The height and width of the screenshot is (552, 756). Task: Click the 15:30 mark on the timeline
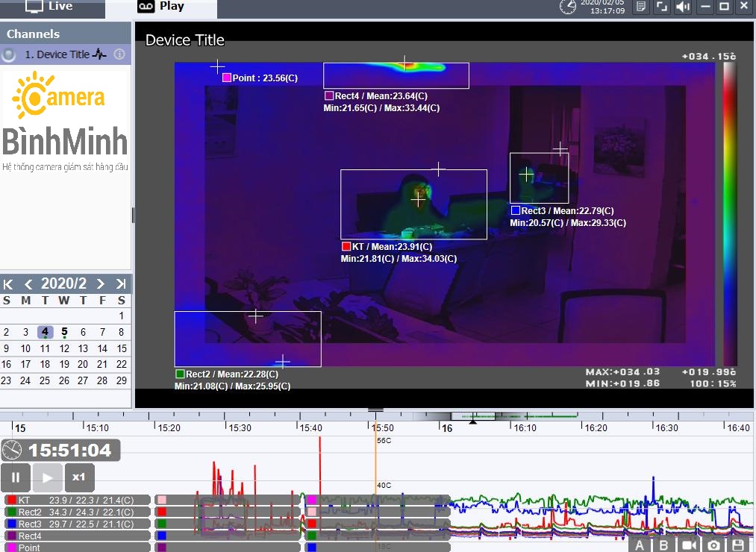click(x=240, y=428)
